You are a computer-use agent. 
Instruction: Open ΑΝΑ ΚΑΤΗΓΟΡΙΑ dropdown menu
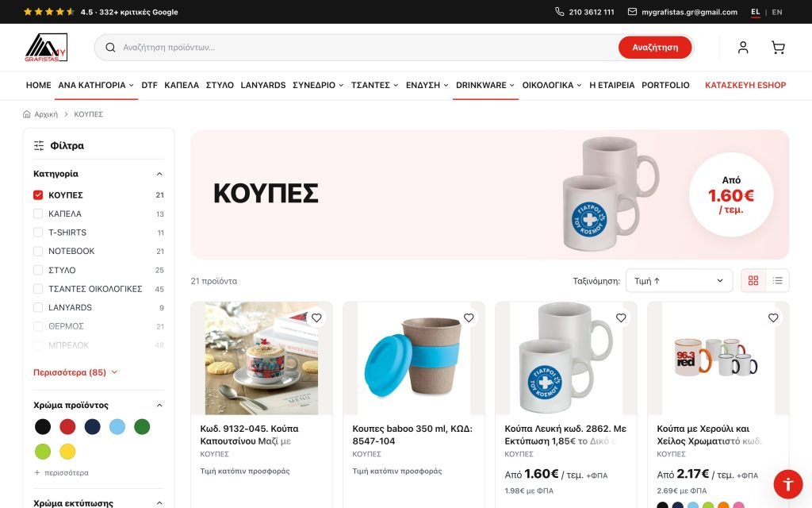coord(96,85)
